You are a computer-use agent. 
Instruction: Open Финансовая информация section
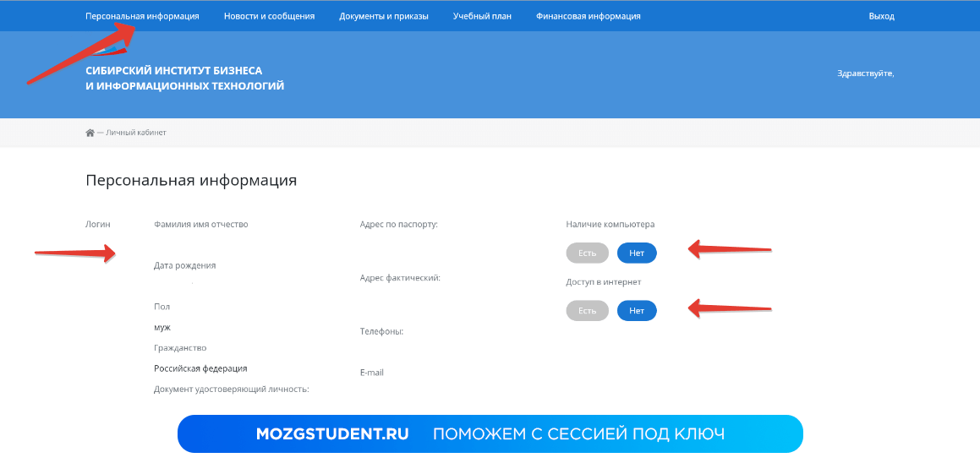coord(589,16)
